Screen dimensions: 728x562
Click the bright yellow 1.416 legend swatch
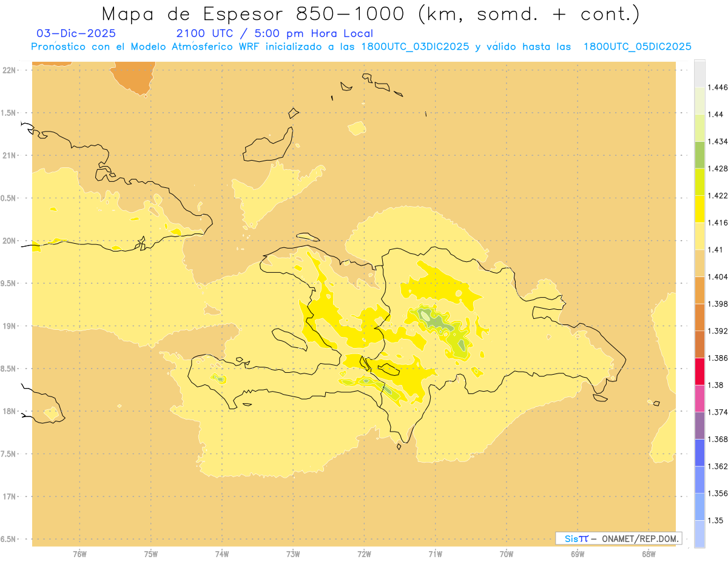click(699, 209)
